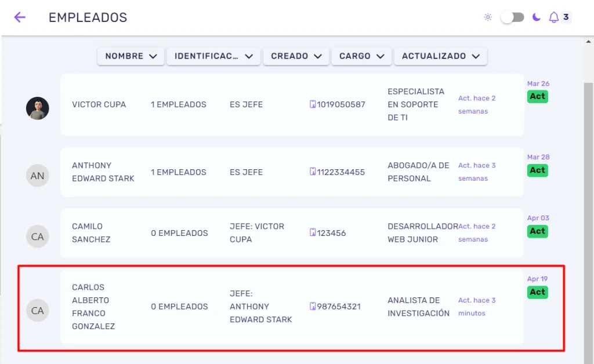Go back with the purple arrow
The image size is (594, 364).
click(x=20, y=17)
